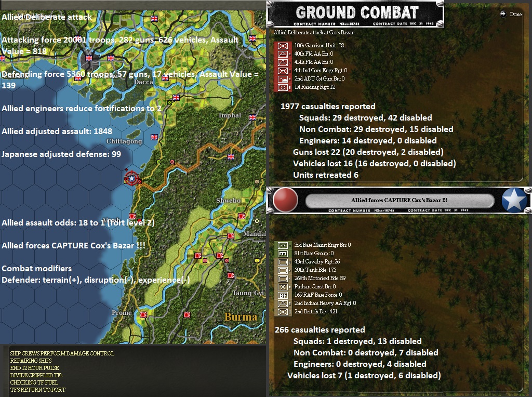Click the British flag base at Chittagong

[154, 137]
